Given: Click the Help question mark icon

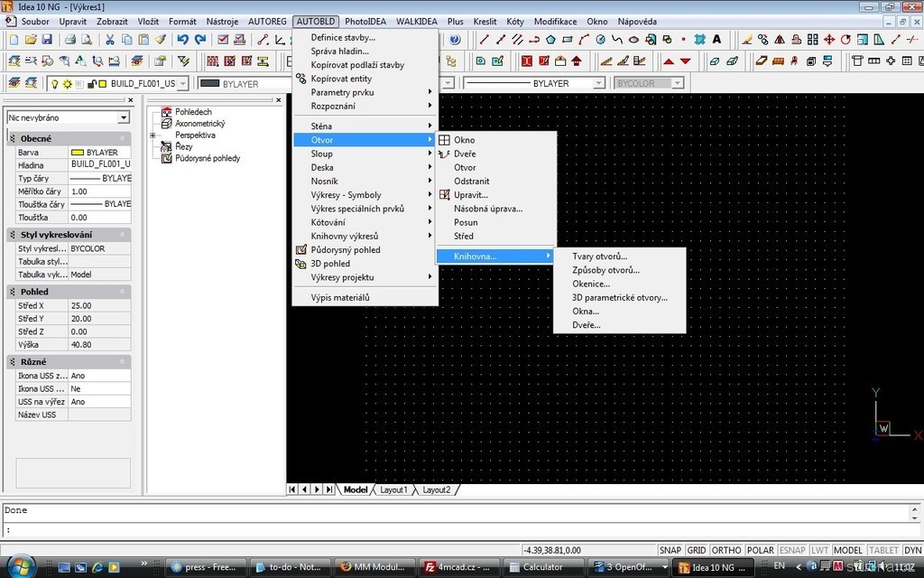Looking at the screenshot, I should pos(455,40).
